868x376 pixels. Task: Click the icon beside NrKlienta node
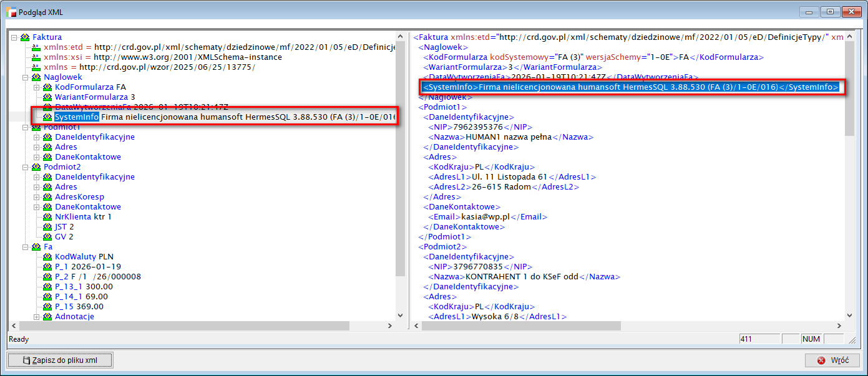coord(47,217)
